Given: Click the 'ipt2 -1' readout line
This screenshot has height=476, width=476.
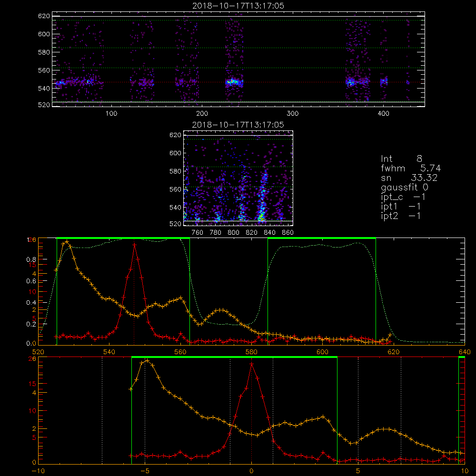Looking at the screenshot, I should [x=401, y=216].
